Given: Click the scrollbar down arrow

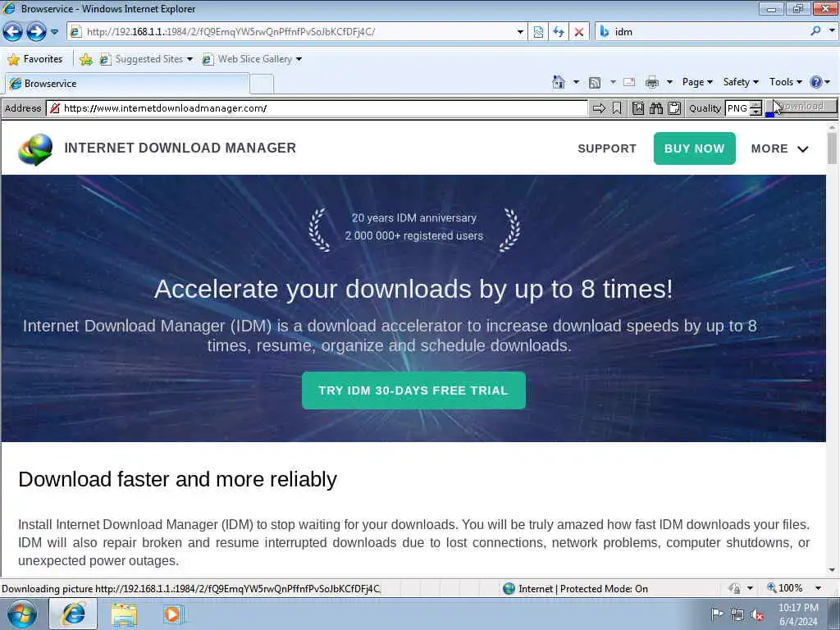Looking at the screenshot, I should click(x=832, y=570).
